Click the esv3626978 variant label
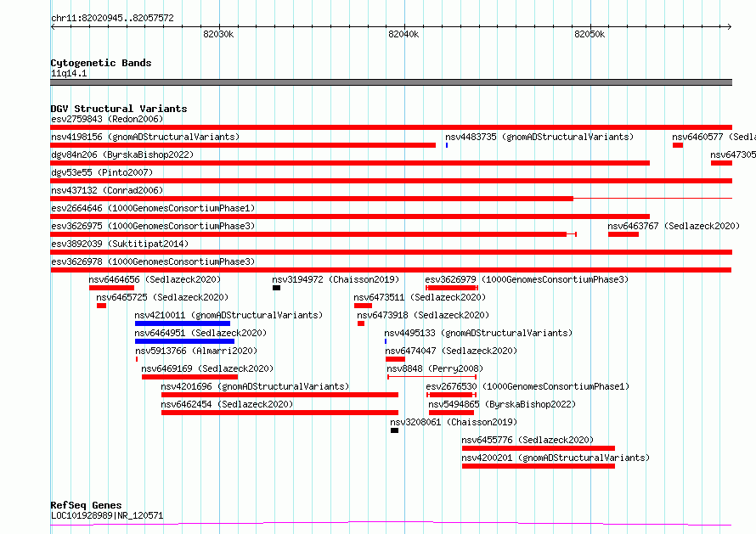The width and height of the screenshot is (756, 534). 153,261
